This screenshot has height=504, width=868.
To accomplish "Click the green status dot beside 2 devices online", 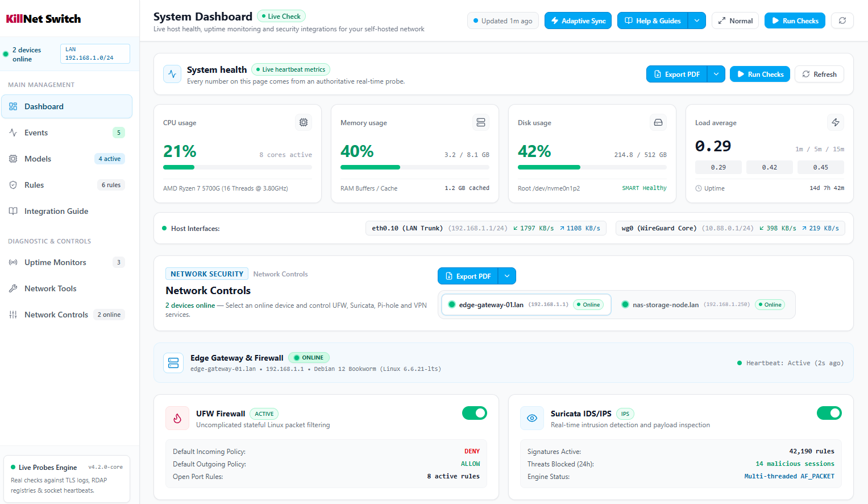I will pos(6,55).
